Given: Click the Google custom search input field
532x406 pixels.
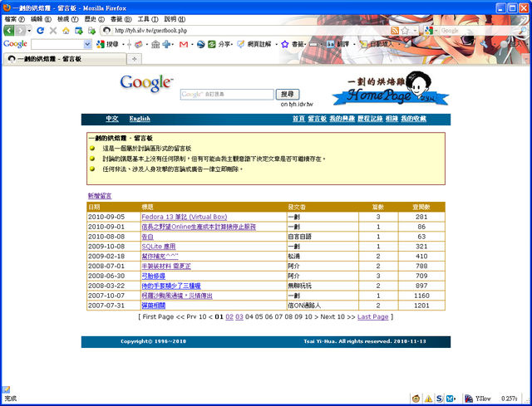Looking at the screenshot, I should point(226,95).
